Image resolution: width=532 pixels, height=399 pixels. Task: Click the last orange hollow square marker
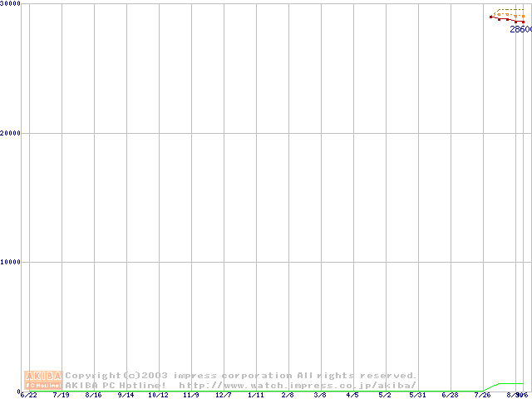[524, 17]
